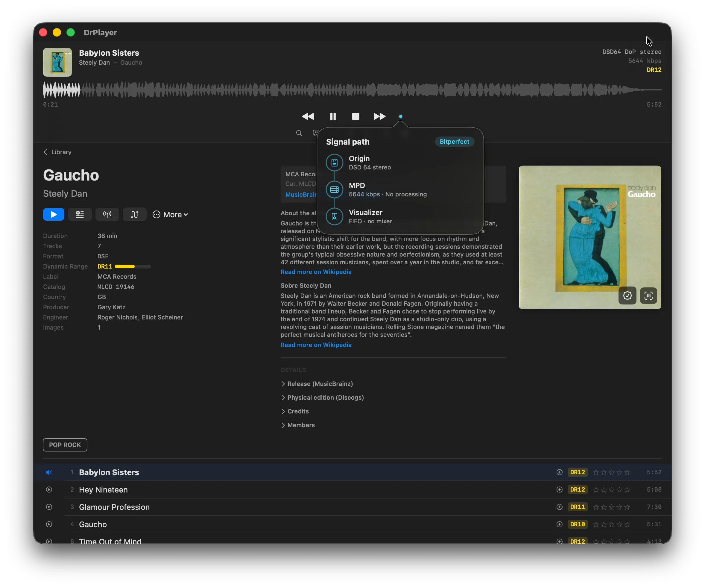
Task: Read more on Wikipedia about Steely Dan
Action: coord(316,345)
